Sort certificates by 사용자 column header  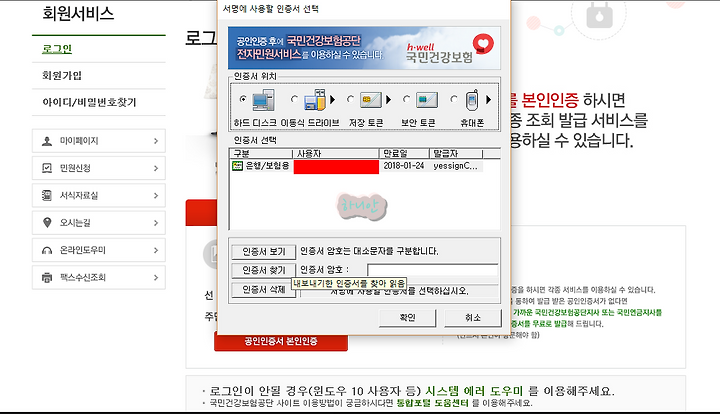336,154
